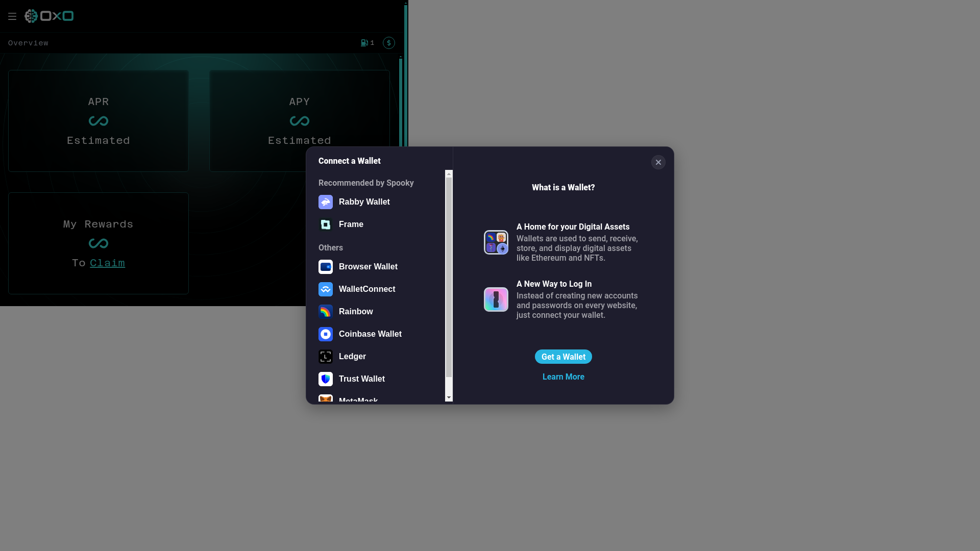
Task: Click the infinity symbol under APR
Action: coord(99,121)
